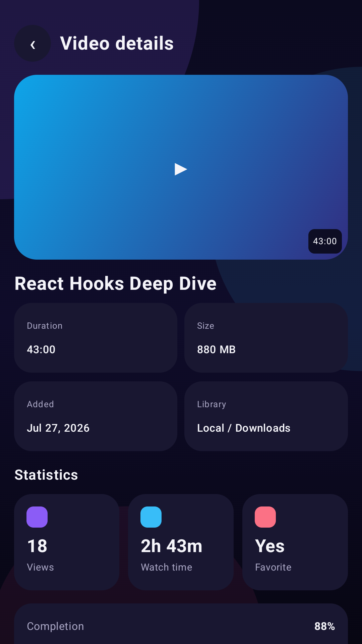Tap the 43:00 duration badge on thumbnail
Image resolution: width=362 pixels, height=644 pixels.
pyautogui.click(x=325, y=241)
